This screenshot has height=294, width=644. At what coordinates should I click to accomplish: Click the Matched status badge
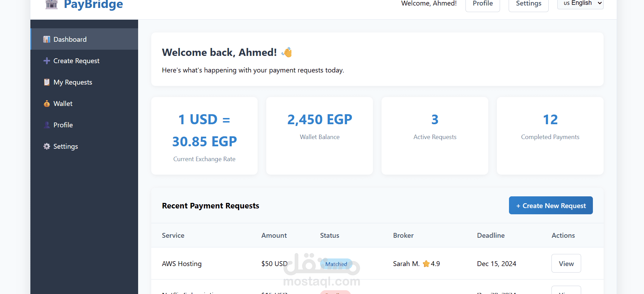pos(336,264)
